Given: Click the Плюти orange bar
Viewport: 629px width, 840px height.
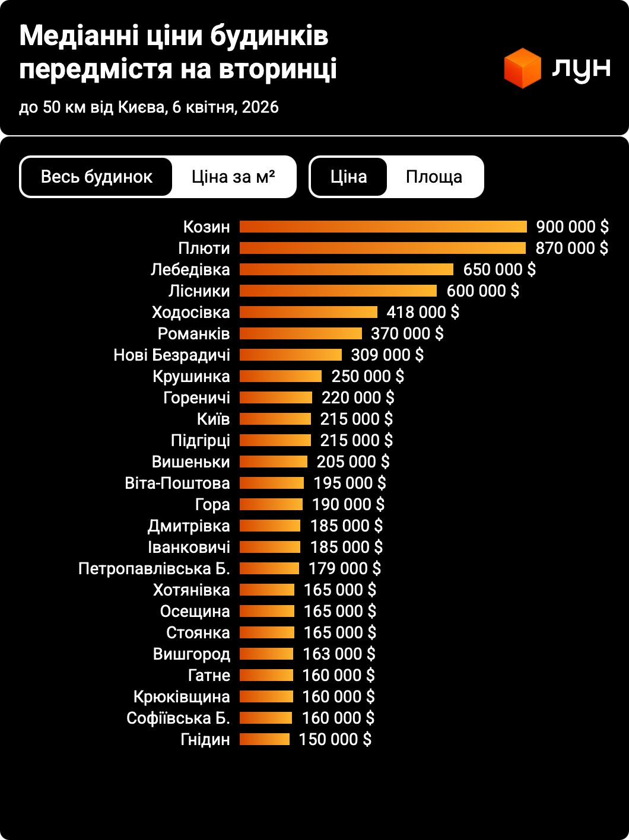Looking at the screenshot, I should coord(382,248).
